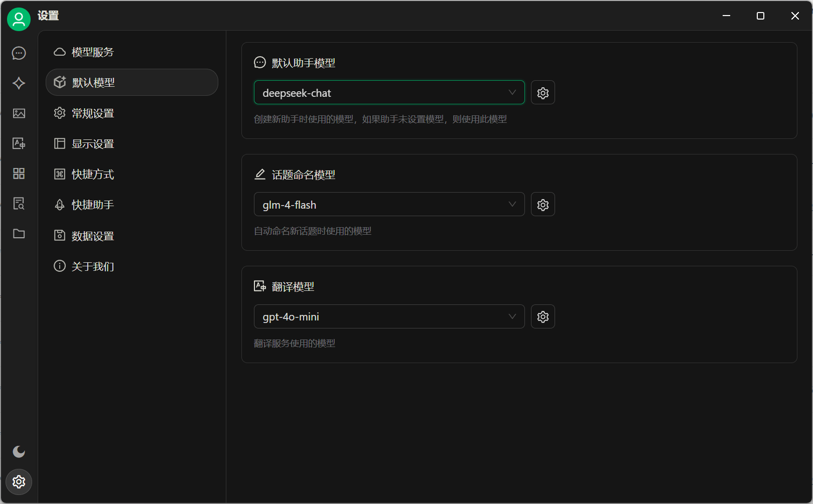Open topic naming model settings gear
The width and height of the screenshot is (813, 504).
[x=543, y=205]
